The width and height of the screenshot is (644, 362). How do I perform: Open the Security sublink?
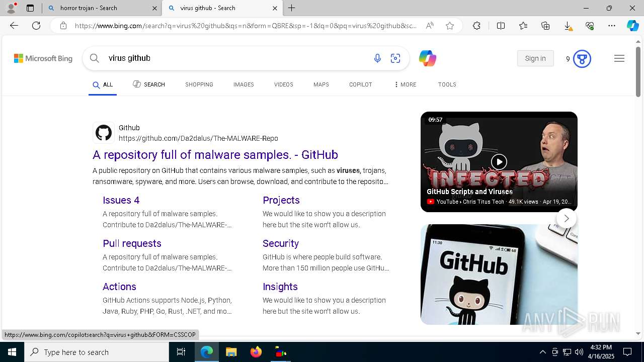pyautogui.click(x=281, y=243)
